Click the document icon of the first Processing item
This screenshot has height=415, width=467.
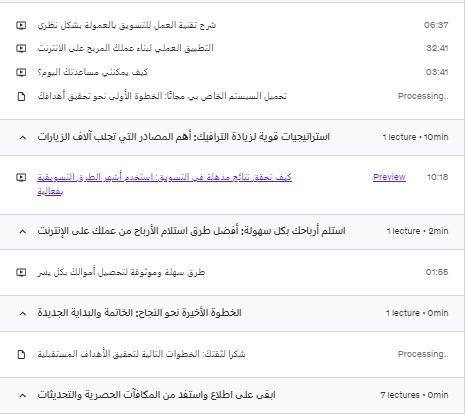[x=21, y=96]
